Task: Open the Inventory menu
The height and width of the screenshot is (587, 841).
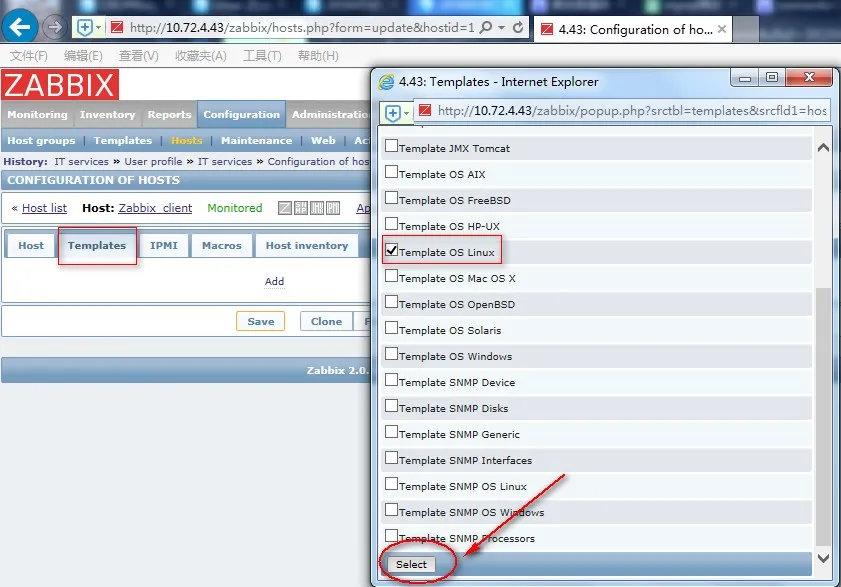Action: click(107, 114)
